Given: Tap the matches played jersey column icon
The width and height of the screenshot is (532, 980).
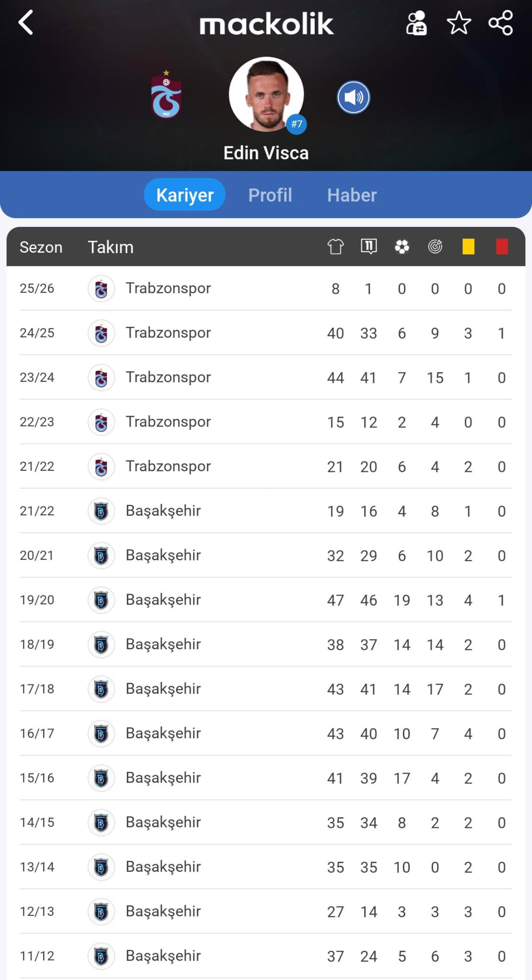Looking at the screenshot, I should click(x=335, y=247).
